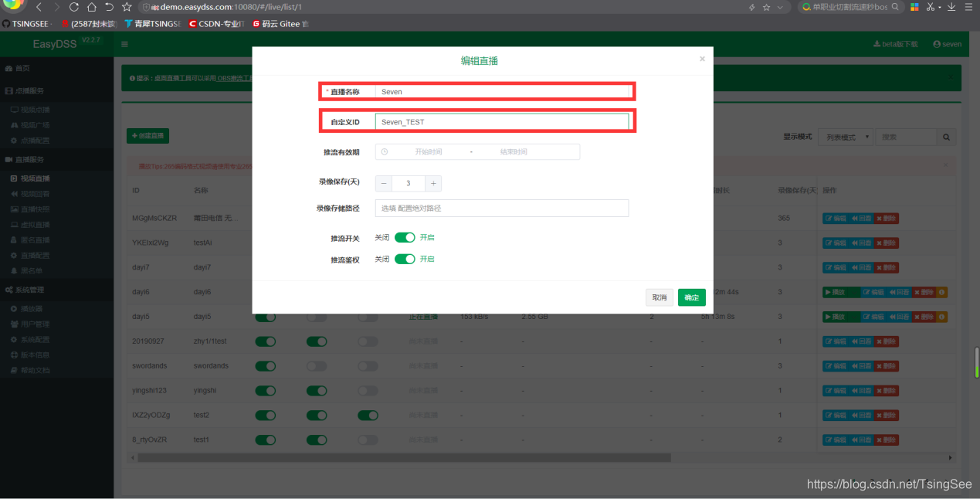Disable the 推流开关 switch

[x=405, y=237]
